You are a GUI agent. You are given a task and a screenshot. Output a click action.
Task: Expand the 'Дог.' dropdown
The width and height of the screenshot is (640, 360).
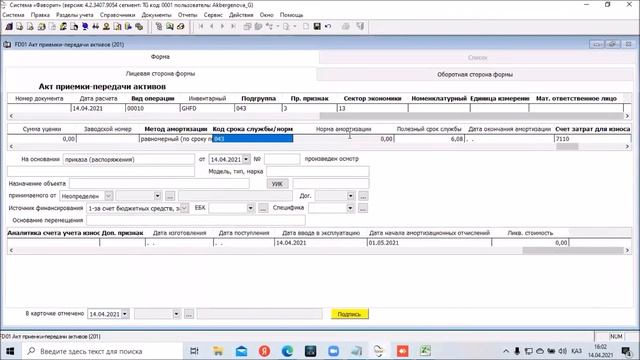(x=351, y=196)
